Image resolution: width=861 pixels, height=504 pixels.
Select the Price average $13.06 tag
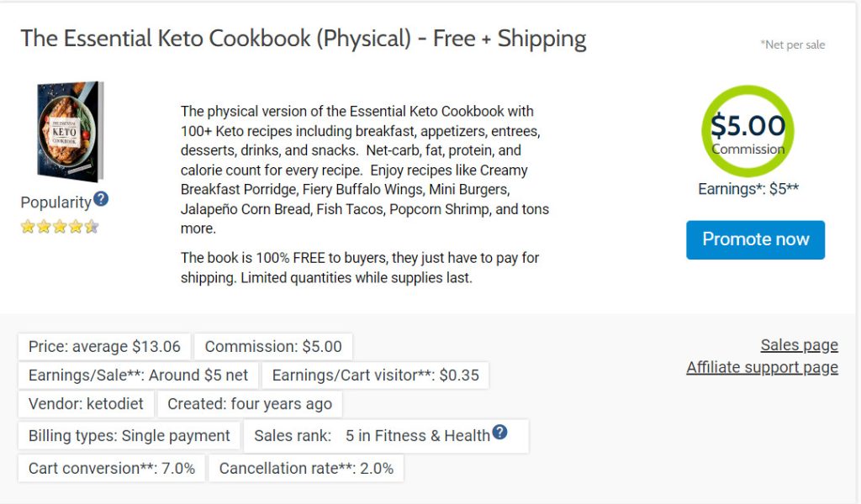point(104,347)
